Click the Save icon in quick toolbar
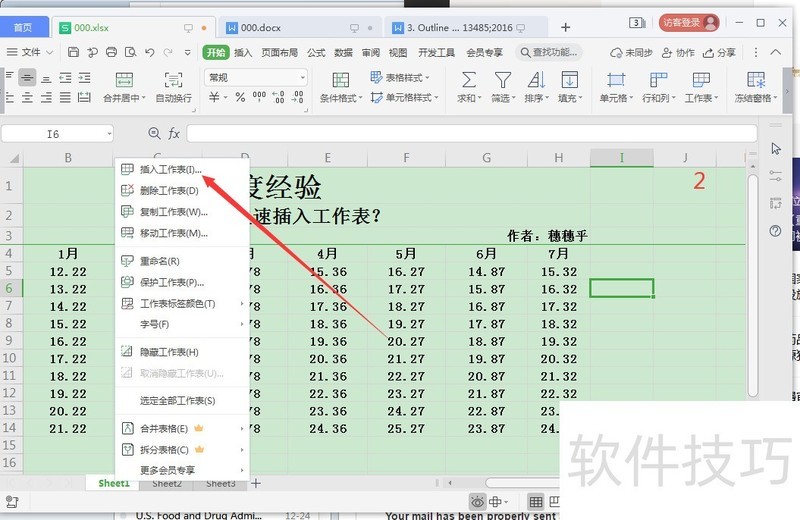 [73, 52]
